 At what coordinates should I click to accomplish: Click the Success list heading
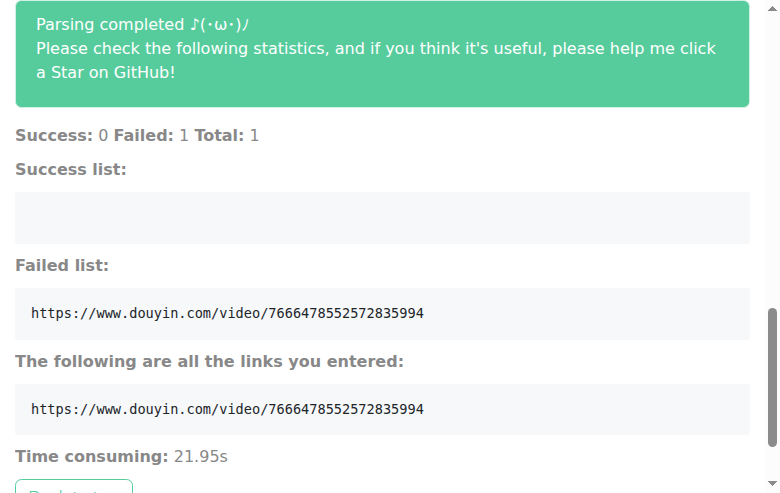coord(71,170)
